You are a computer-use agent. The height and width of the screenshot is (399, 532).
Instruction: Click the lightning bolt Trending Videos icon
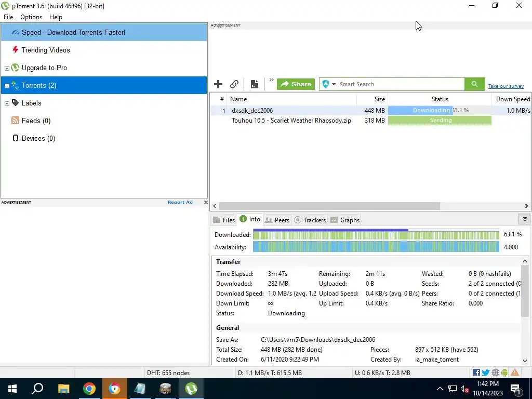coord(15,50)
